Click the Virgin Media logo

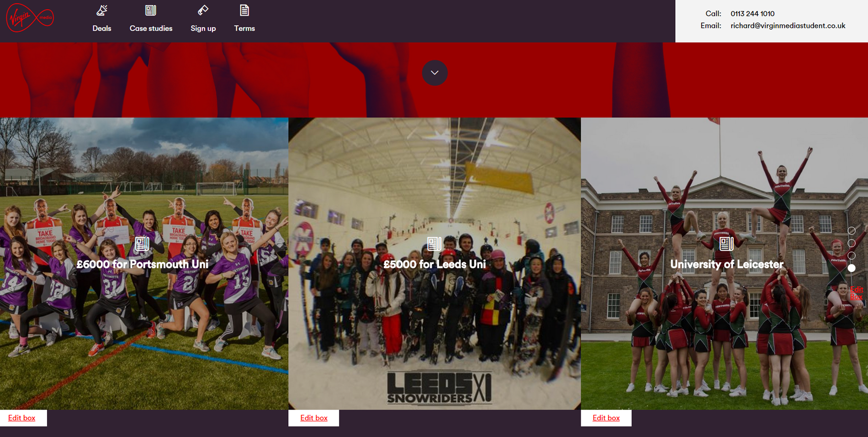click(30, 18)
